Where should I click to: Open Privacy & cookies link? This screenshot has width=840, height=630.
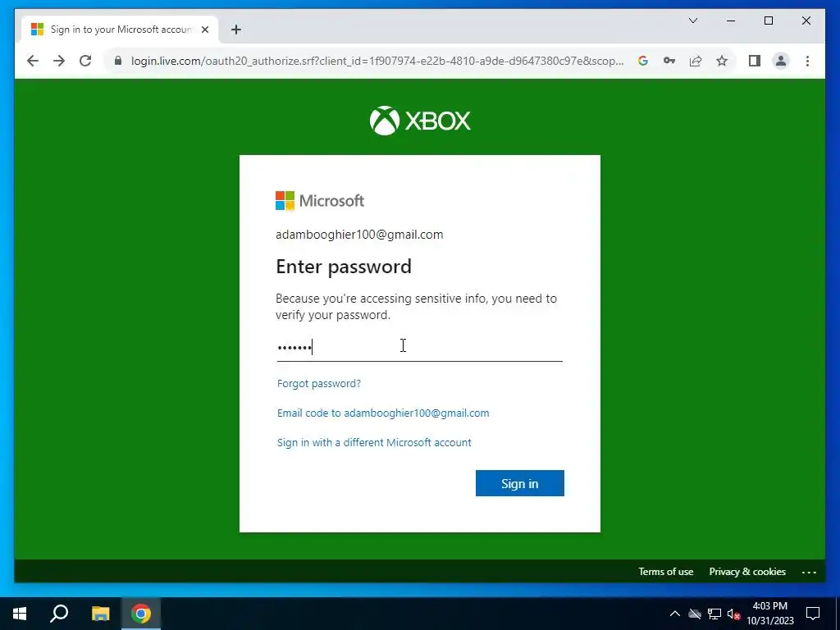point(747,572)
